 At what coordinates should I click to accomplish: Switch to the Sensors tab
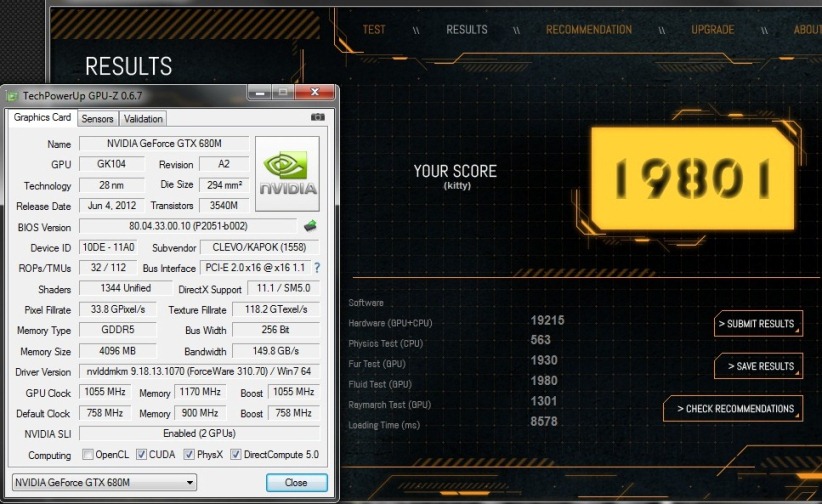click(98, 119)
